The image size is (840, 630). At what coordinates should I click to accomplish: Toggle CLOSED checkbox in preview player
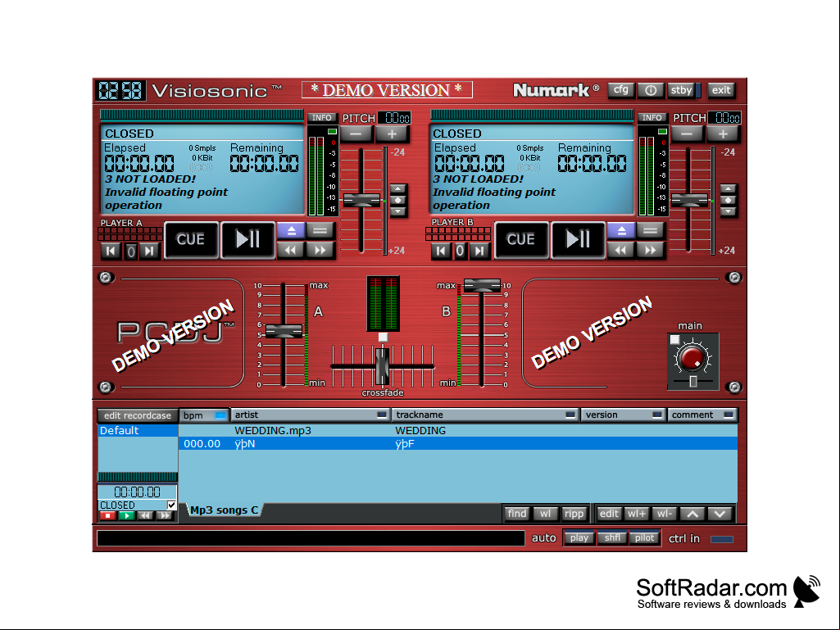171,505
